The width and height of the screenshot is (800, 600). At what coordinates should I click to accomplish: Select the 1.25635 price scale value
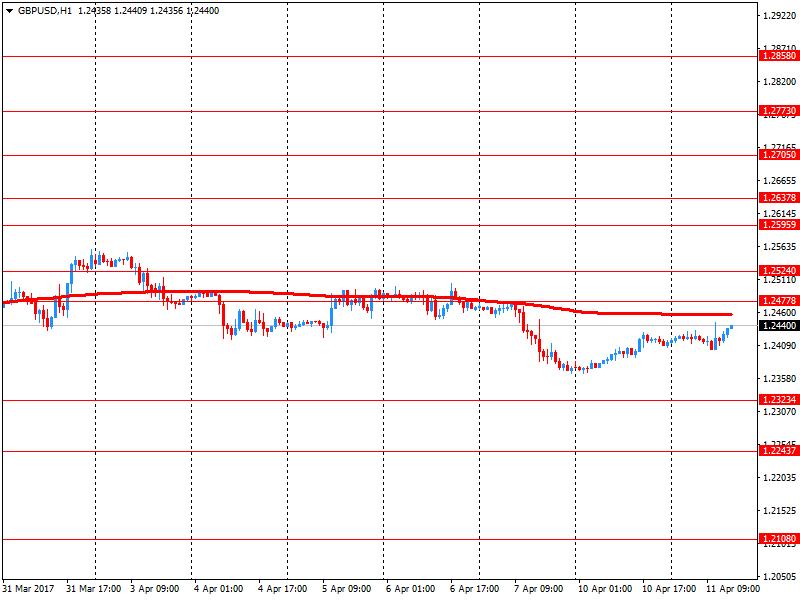click(x=780, y=246)
